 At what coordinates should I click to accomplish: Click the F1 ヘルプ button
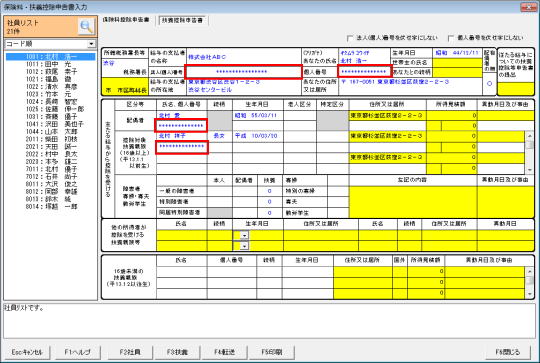[x=77, y=352]
